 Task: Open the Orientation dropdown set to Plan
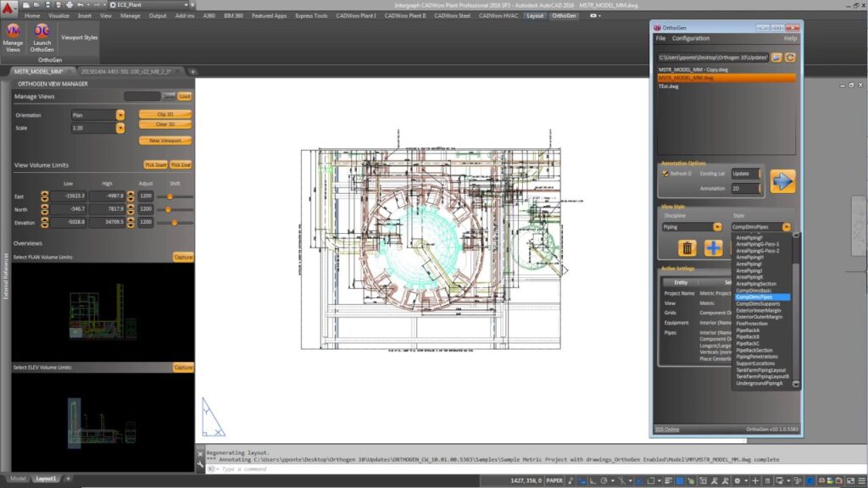(120, 114)
